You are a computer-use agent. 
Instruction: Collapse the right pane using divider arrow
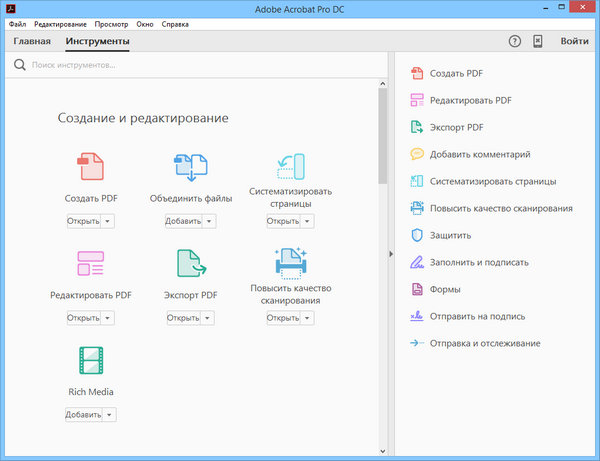coord(391,255)
